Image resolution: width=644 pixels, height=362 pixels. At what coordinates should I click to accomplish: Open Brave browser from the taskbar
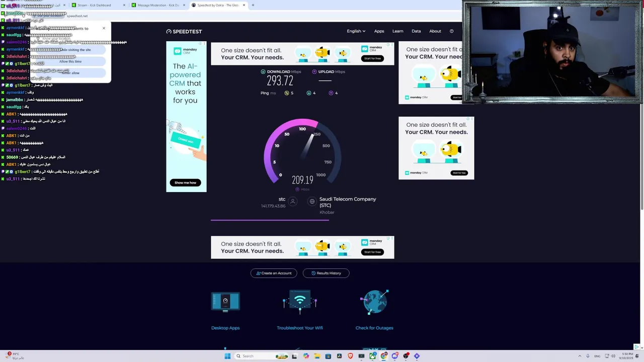click(350, 356)
